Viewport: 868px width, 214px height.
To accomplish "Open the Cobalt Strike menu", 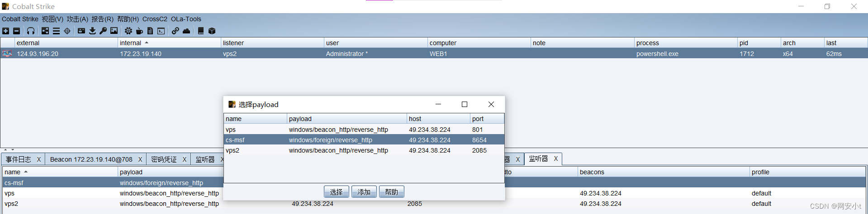I will coord(20,19).
